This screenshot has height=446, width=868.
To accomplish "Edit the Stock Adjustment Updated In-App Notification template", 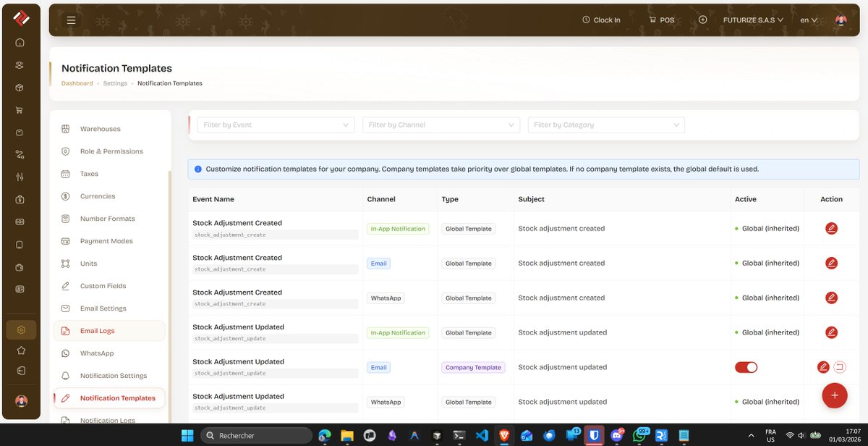I will click(x=831, y=332).
